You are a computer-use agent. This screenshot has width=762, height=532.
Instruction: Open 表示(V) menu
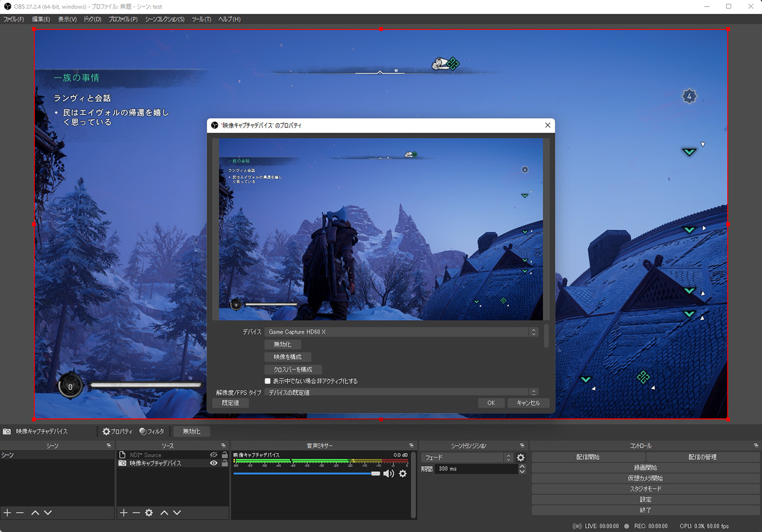[67, 19]
